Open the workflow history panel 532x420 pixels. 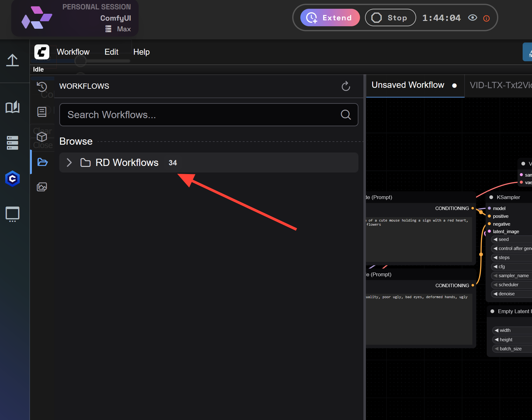tap(42, 87)
